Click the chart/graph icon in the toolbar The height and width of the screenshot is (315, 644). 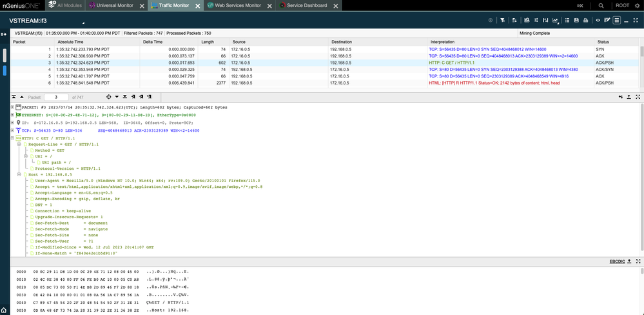(556, 20)
